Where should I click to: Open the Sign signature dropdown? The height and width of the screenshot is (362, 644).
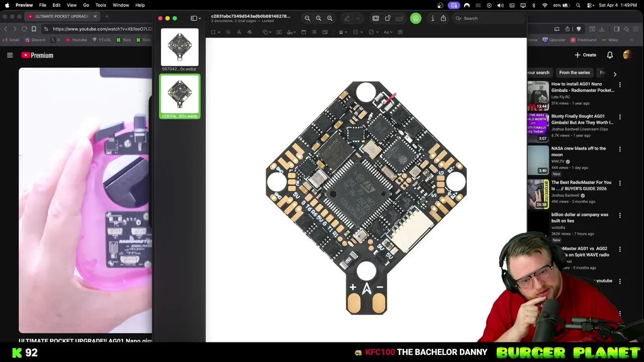[292, 32]
